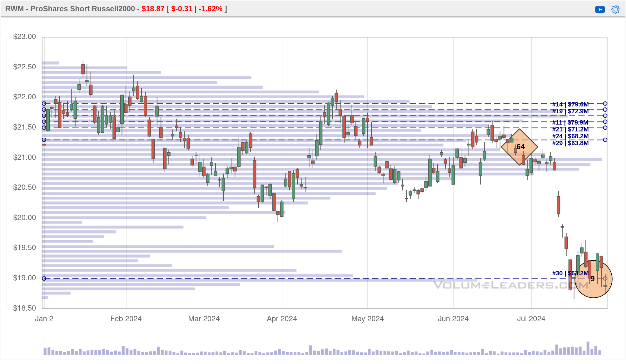
Task: Click the Feb 2024 date axis label
Action: coord(126,319)
